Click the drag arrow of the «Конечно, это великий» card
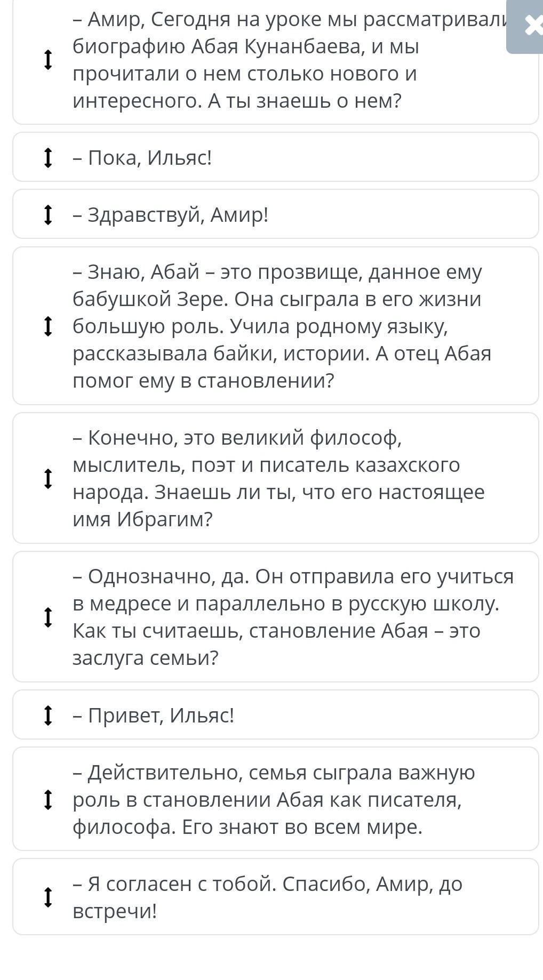 [48, 478]
